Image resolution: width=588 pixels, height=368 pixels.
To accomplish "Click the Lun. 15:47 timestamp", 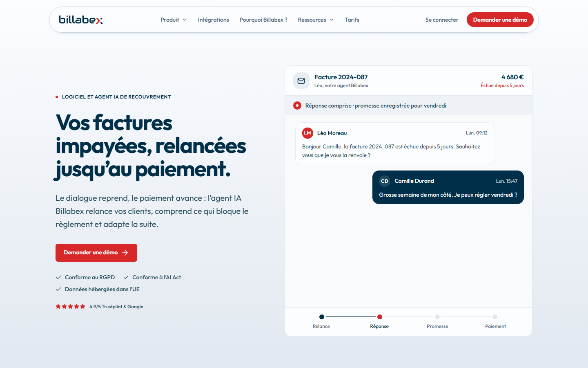I will pos(507,181).
